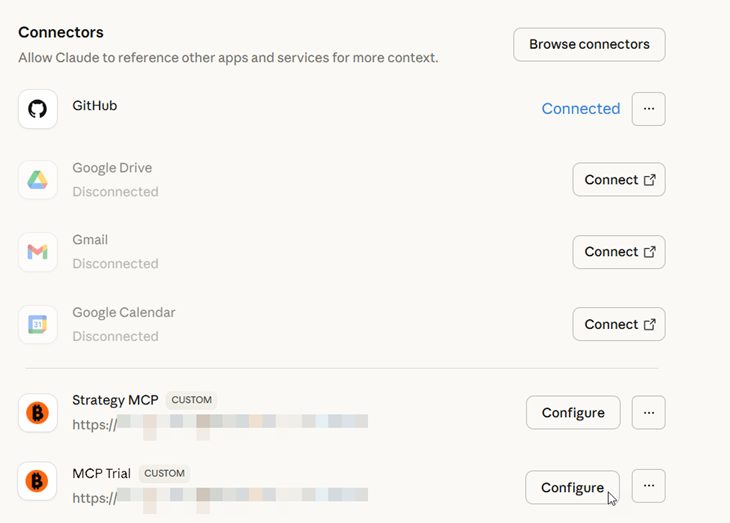Viewport: 730px width, 523px height.
Task: Open the GitHub connector options menu
Action: pyautogui.click(x=648, y=109)
